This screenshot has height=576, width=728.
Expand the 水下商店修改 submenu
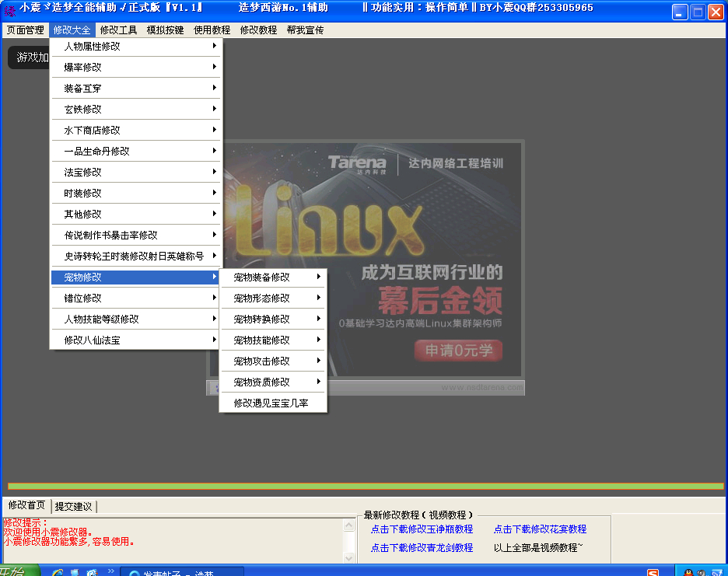coord(136,130)
